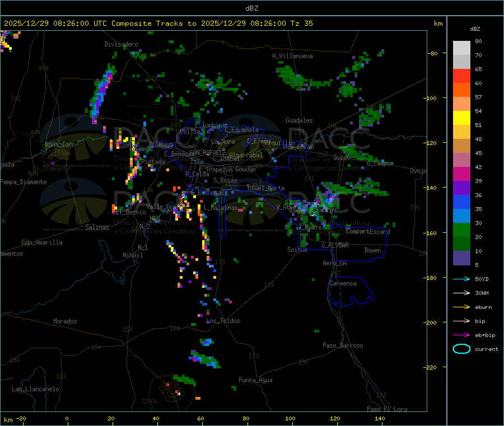Screen dimensions: 504x426
Task: Click the Nihuil map label
Action: coord(132,255)
